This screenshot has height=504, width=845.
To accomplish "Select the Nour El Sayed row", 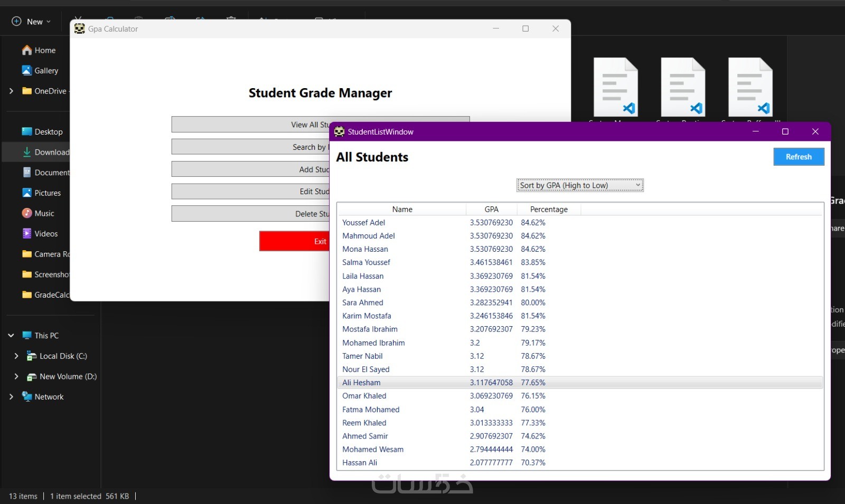I will pyautogui.click(x=580, y=369).
